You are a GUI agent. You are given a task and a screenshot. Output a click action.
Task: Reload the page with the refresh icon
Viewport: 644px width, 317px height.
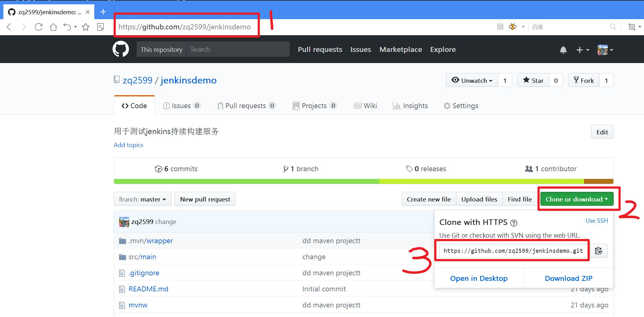point(39,27)
